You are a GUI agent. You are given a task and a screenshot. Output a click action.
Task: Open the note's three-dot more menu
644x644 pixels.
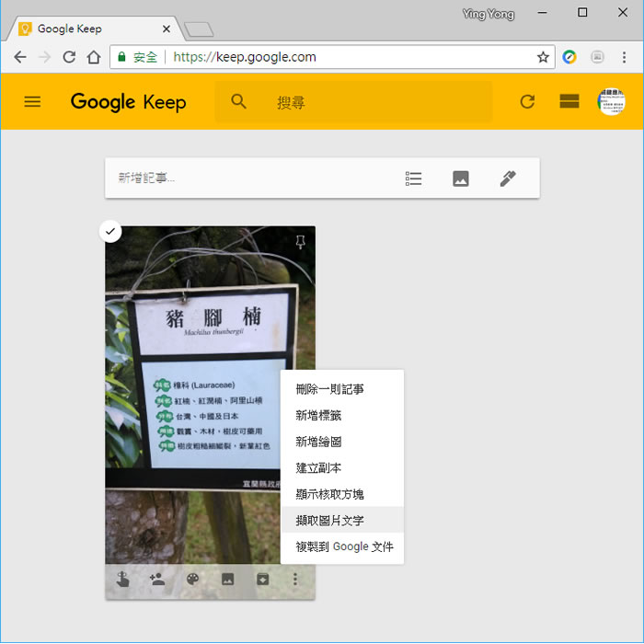(295, 580)
